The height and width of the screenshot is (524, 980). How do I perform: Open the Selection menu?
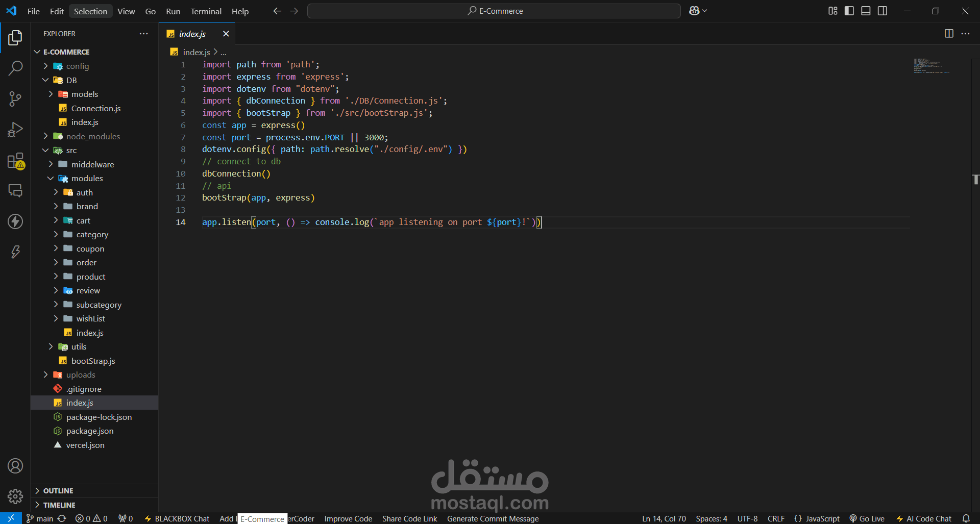tap(90, 11)
